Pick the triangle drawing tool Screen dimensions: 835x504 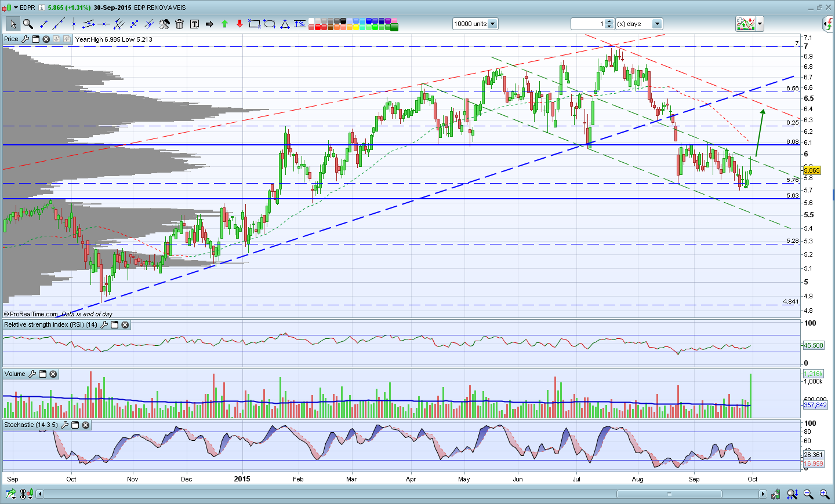tap(285, 24)
